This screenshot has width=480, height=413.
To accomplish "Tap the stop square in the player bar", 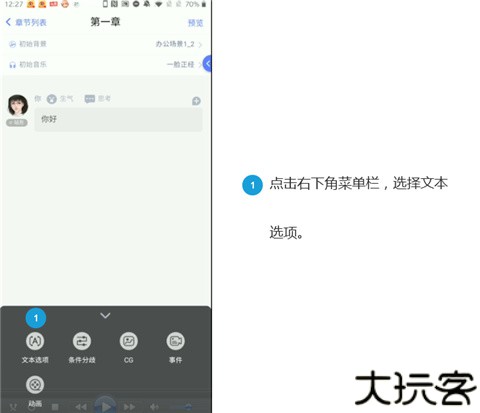I will (x=55, y=407).
